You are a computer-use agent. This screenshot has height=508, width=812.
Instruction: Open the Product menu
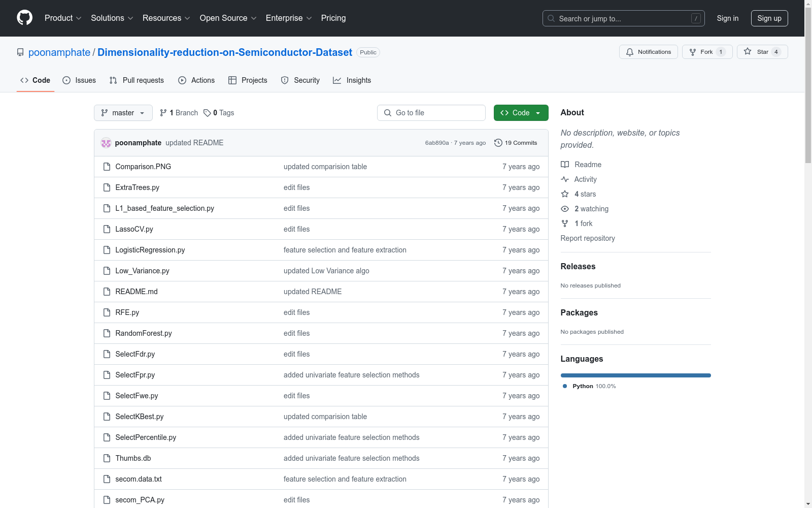tap(63, 18)
